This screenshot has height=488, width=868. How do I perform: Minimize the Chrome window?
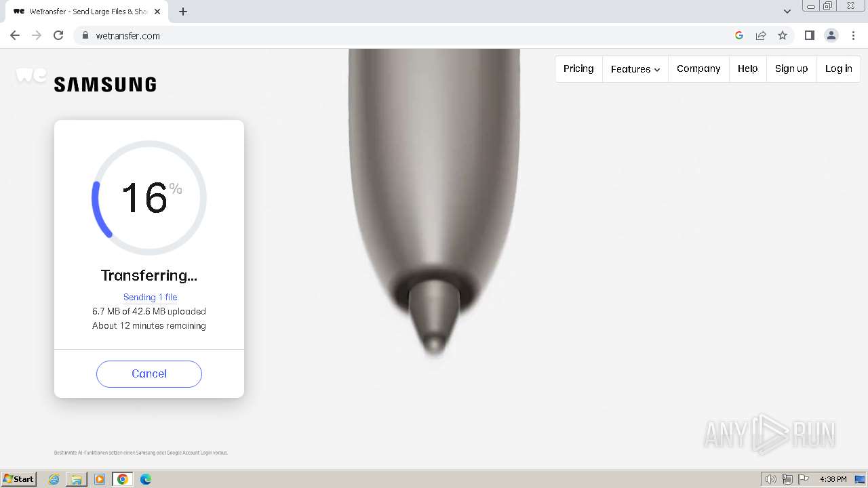tap(811, 6)
